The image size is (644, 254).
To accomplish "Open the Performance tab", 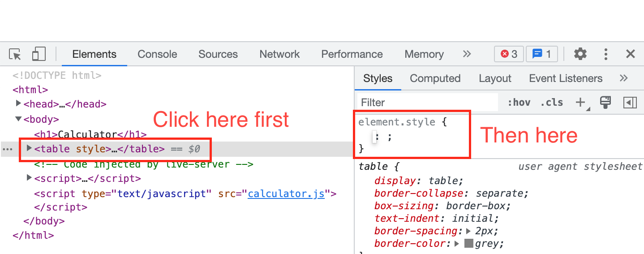I will coord(352,54).
